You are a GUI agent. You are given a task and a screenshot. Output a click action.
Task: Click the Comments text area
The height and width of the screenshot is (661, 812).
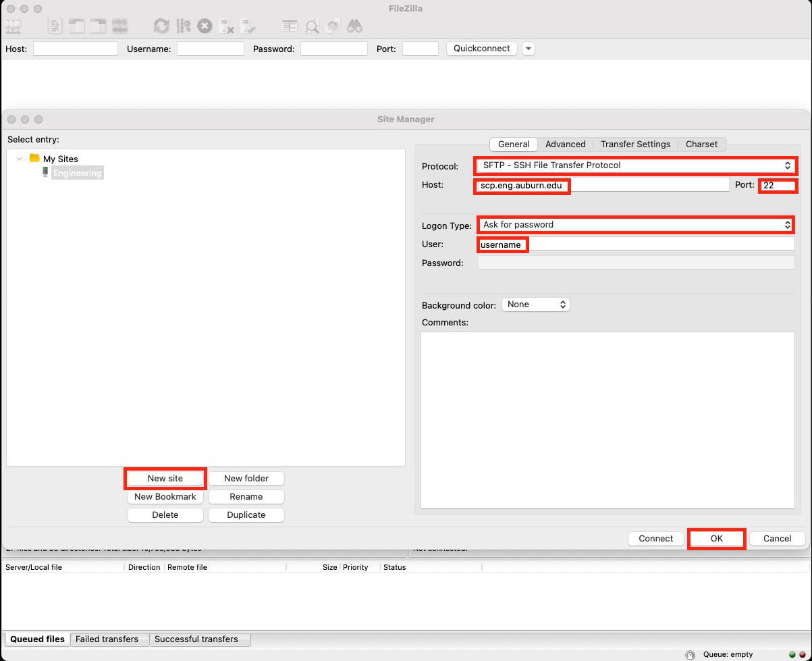607,419
